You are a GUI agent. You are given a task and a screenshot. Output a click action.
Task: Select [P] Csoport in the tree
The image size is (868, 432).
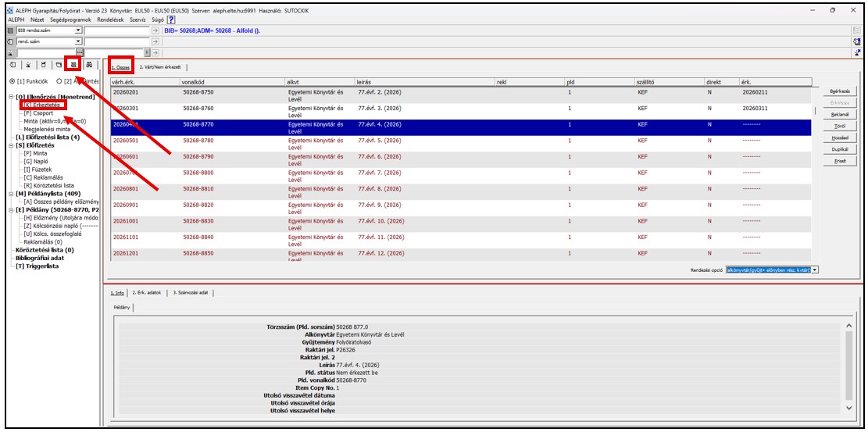pos(39,113)
